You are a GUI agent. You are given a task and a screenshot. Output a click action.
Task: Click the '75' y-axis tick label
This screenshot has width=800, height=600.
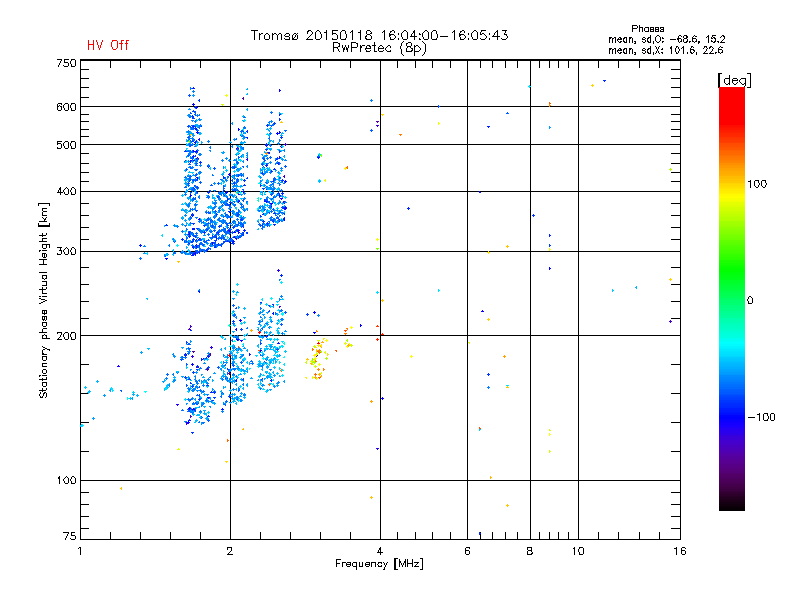70,536
